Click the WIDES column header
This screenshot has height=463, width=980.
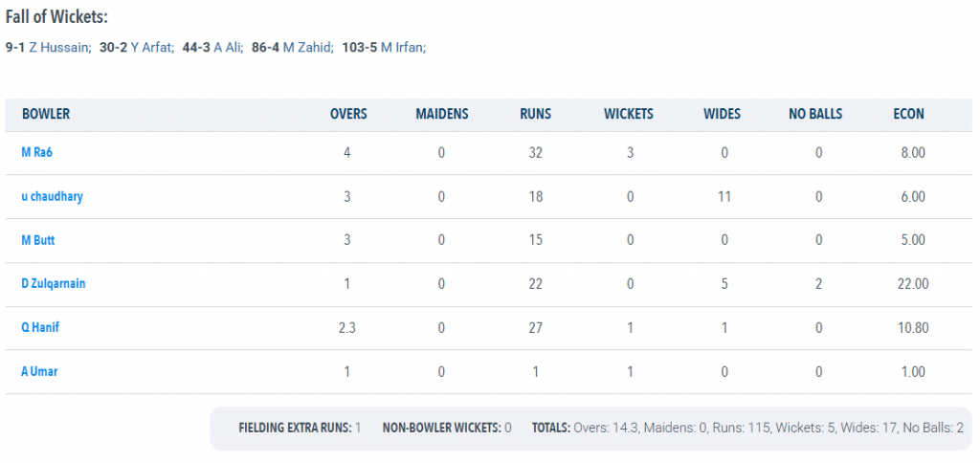[722, 115]
